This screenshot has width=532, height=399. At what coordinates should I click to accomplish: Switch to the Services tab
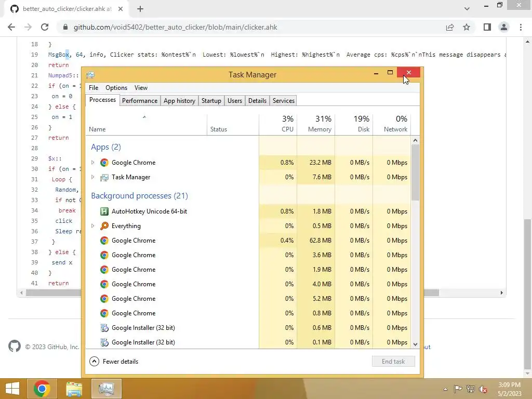[284, 101]
